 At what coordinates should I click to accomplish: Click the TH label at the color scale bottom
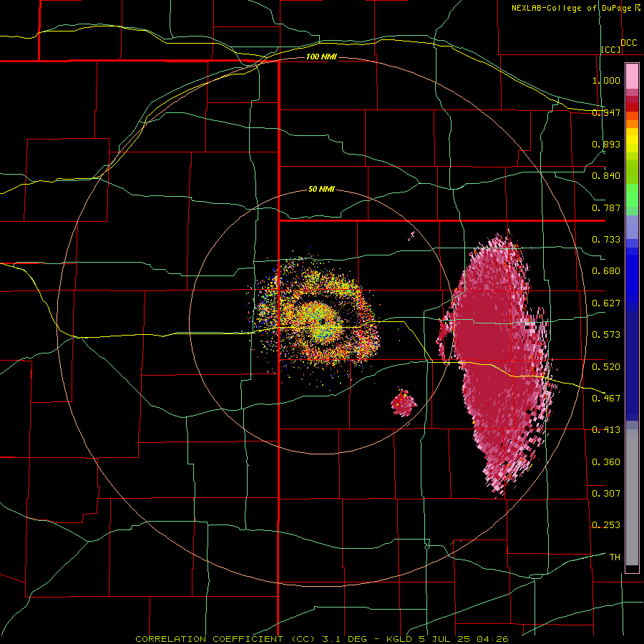615,557
